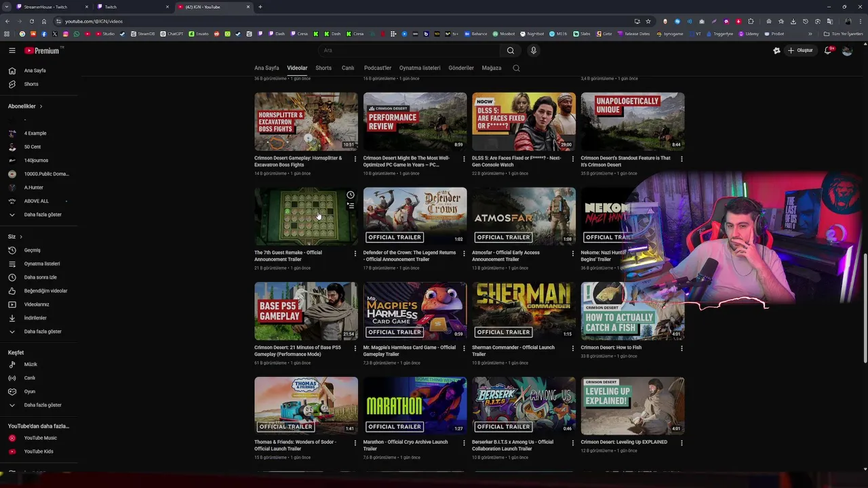
Task: Open options menu for Defender of the Crown video
Action: (464, 253)
